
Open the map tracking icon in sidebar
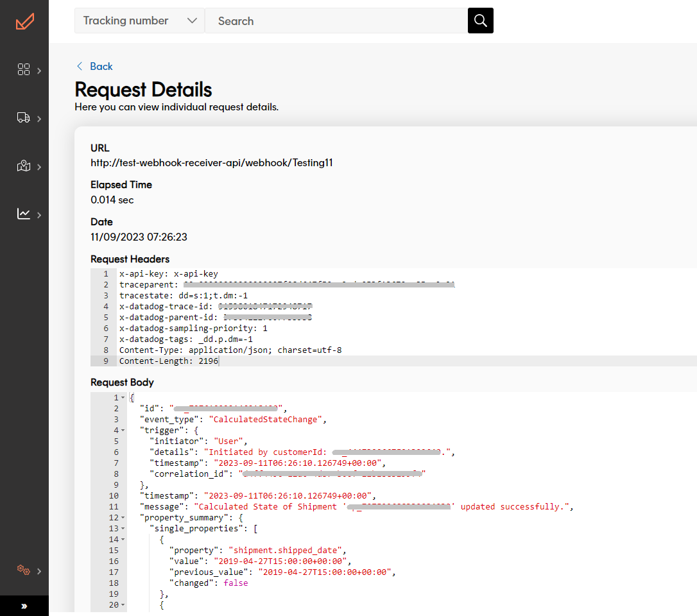tap(24, 167)
